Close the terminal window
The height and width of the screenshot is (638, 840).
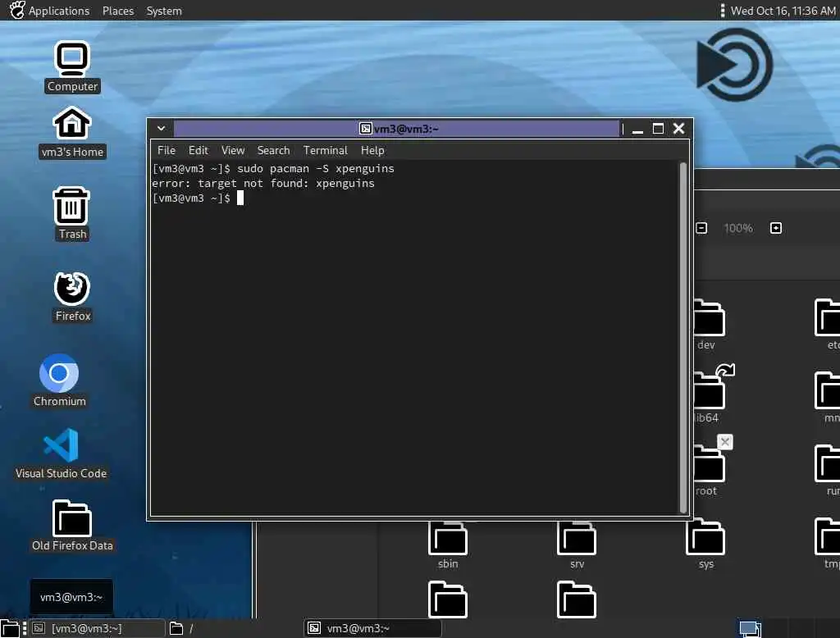[x=678, y=129]
